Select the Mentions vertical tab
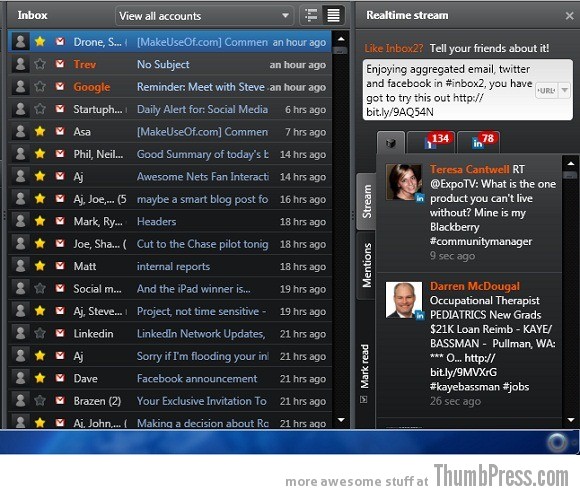The width and height of the screenshot is (580, 495). [366, 265]
